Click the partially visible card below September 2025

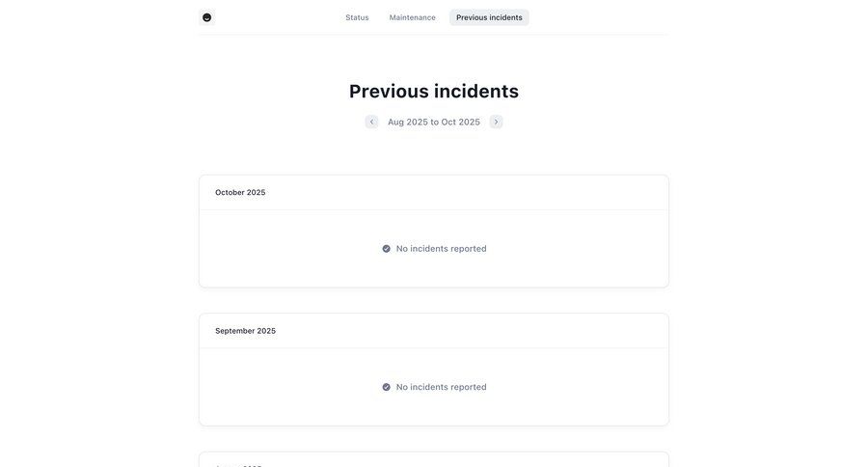pos(433,460)
